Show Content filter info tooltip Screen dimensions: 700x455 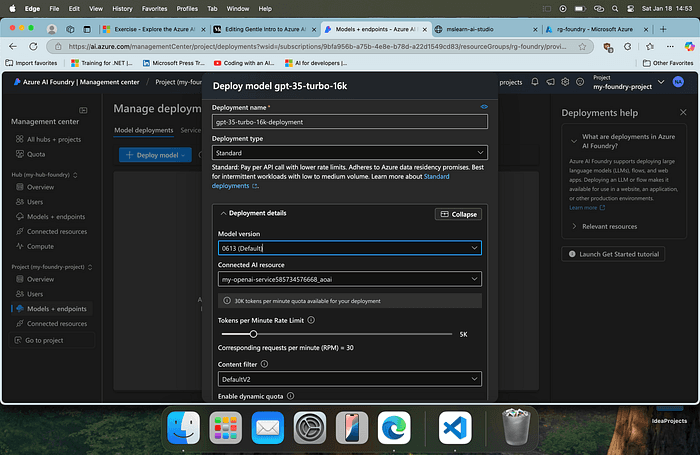264,364
